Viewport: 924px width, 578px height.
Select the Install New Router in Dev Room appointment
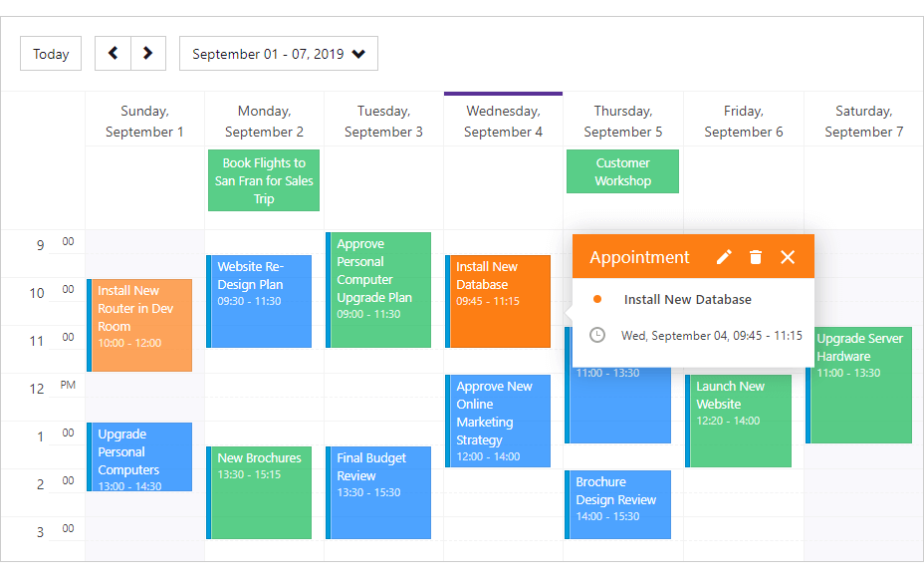coord(140,325)
